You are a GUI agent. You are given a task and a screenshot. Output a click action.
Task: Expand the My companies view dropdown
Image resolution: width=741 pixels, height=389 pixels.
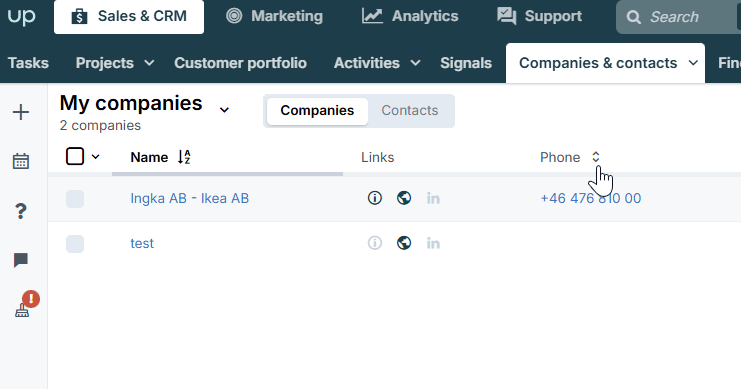[224, 110]
